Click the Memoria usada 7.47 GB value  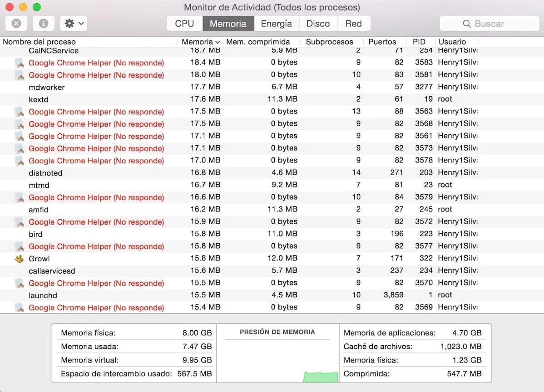tap(197, 346)
